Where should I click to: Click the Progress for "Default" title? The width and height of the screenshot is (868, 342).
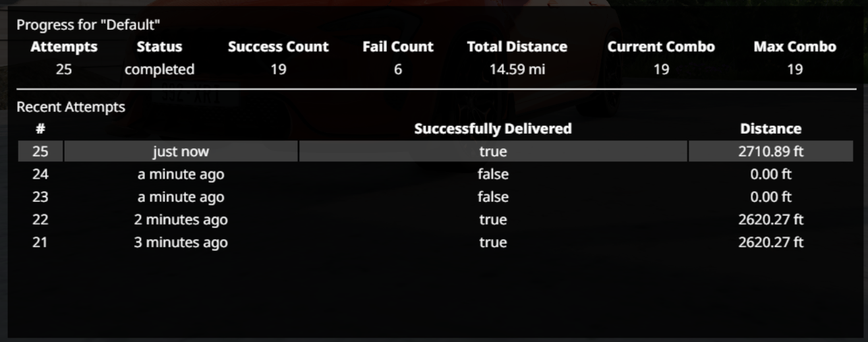coord(89,25)
